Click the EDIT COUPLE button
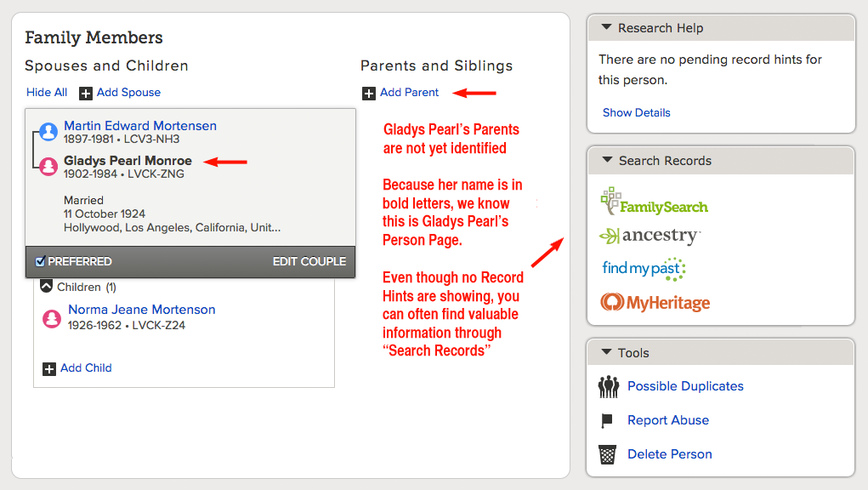868x490 pixels. click(309, 261)
